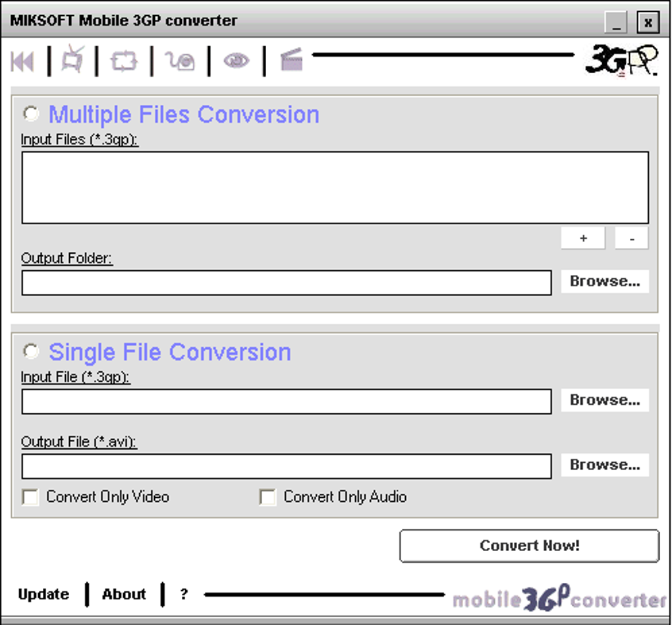The height and width of the screenshot is (625, 672).
Task: Click the rewind-to-start toolbar icon
Action: [x=22, y=61]
